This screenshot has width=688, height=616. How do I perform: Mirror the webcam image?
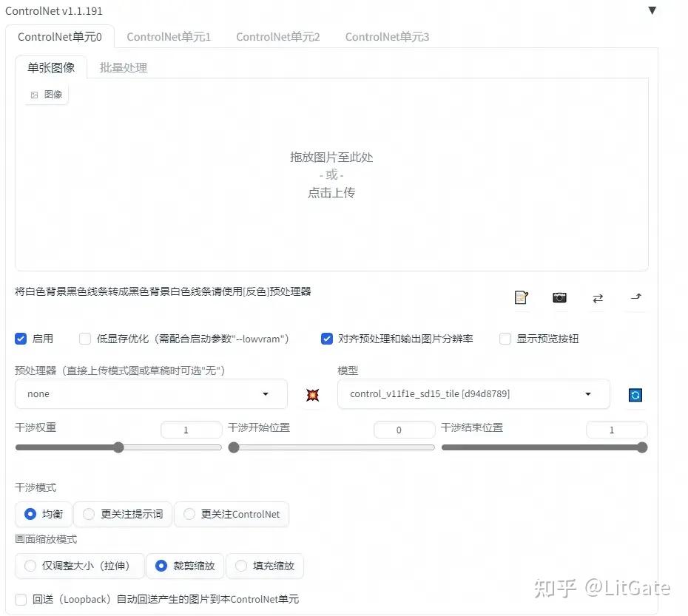598,297
